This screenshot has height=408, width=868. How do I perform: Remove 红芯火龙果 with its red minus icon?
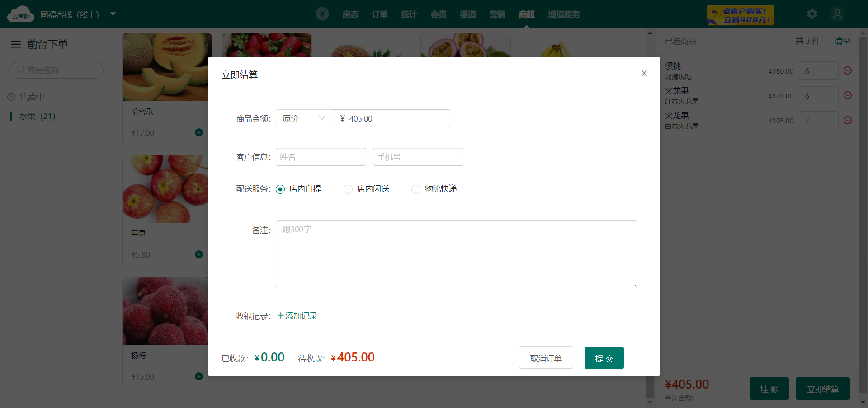pyautogui.click(x=848, y=95)
